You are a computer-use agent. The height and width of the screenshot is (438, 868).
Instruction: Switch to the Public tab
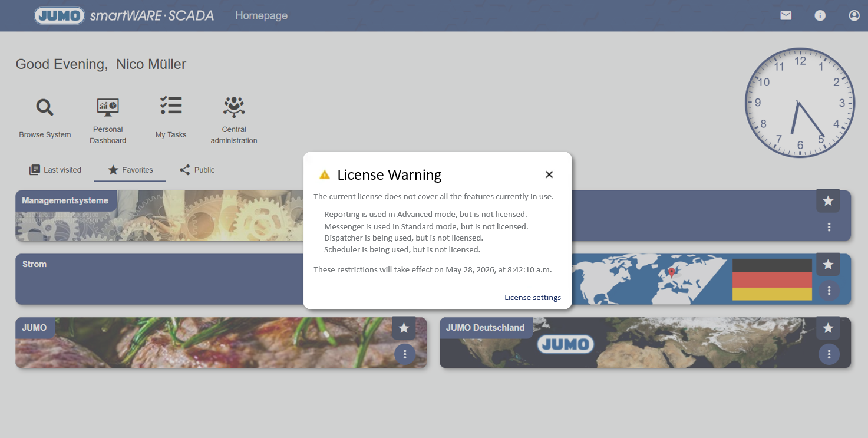point(197,170)
